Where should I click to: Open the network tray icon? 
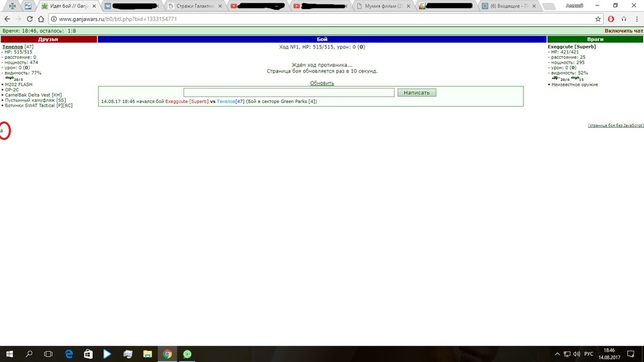[x=567, y=354]
